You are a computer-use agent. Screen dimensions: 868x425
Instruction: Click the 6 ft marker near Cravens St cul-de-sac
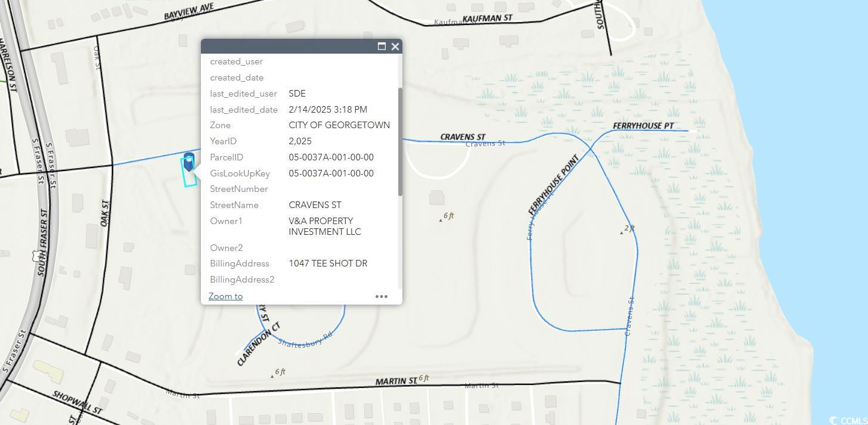(447, 216)
